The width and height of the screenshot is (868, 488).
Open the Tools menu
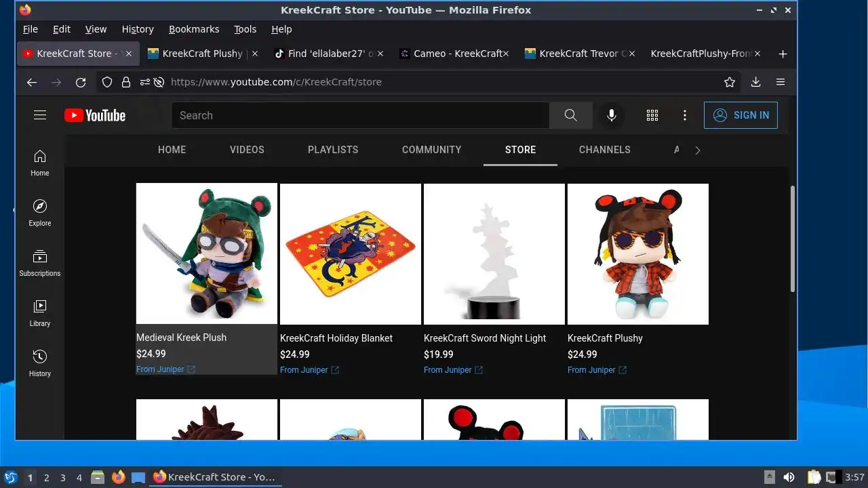coord(245,29)
